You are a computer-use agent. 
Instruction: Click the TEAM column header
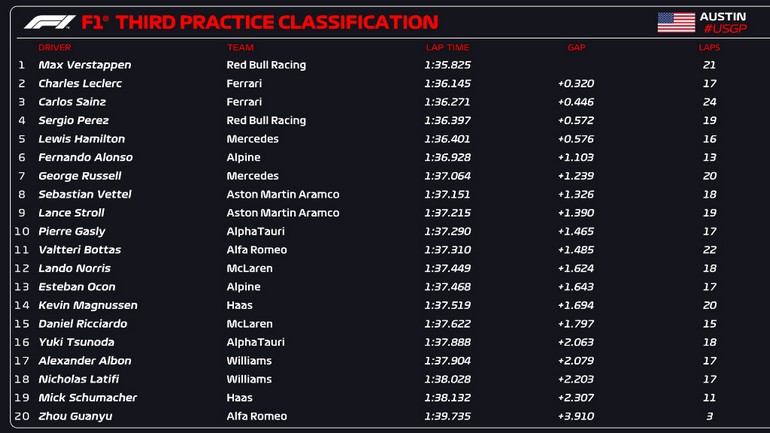[240, 47]
